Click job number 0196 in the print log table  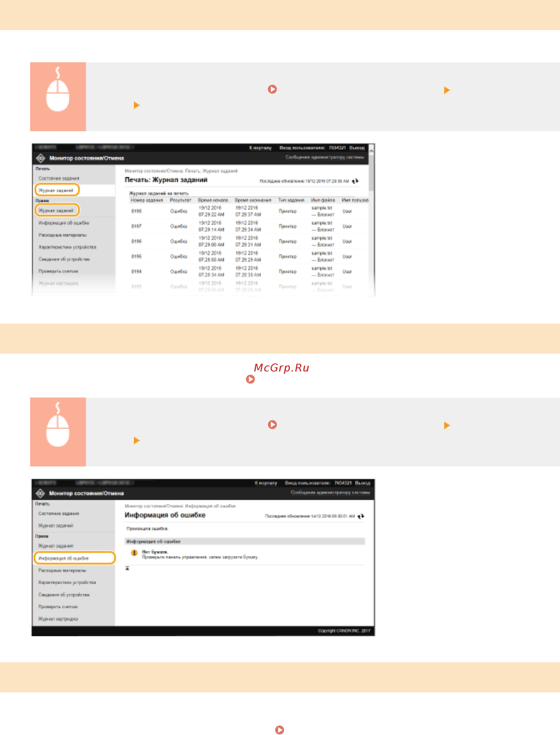[x=136, y=241]
